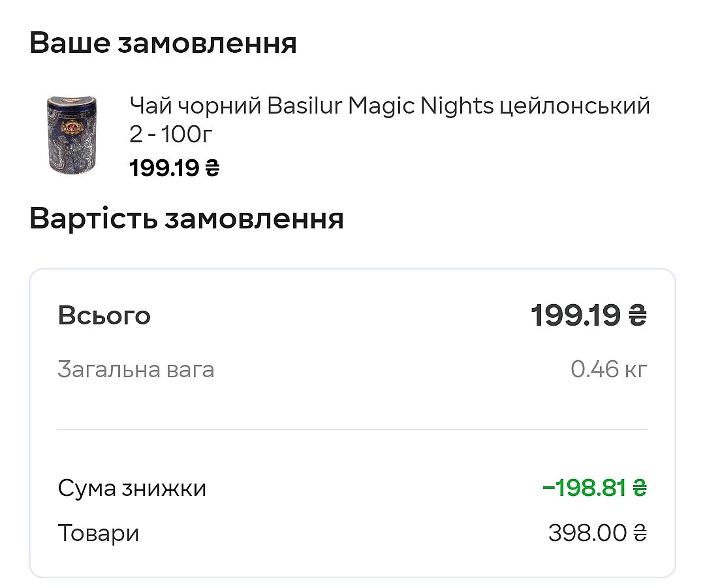Click the green discount amount −198.81
The width and height of the screenshot is (705, 588).
(x=584, y=487)
